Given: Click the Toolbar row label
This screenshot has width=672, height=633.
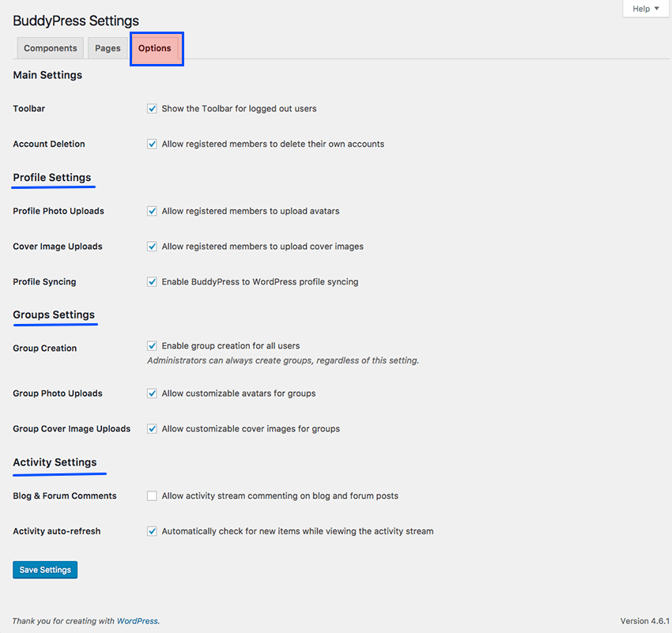Looking at the screenshot, I should point(28,108).
